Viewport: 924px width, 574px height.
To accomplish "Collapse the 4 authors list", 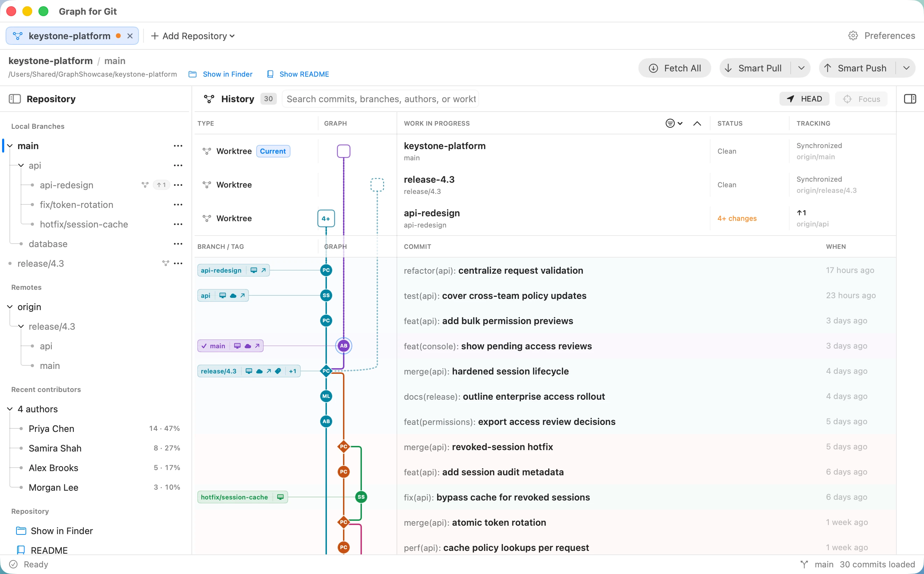I will point(10,409).
